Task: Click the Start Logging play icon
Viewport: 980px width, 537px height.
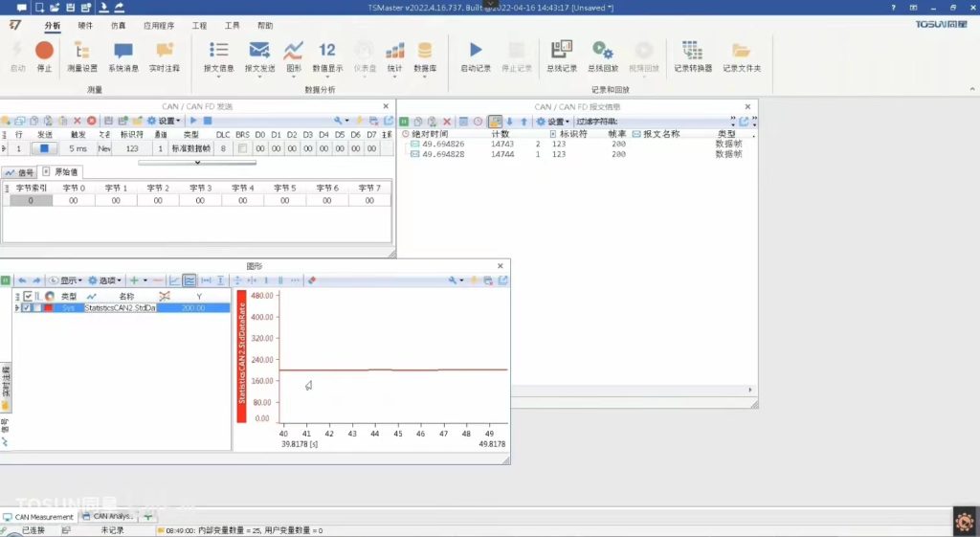Action: [476, 52]
